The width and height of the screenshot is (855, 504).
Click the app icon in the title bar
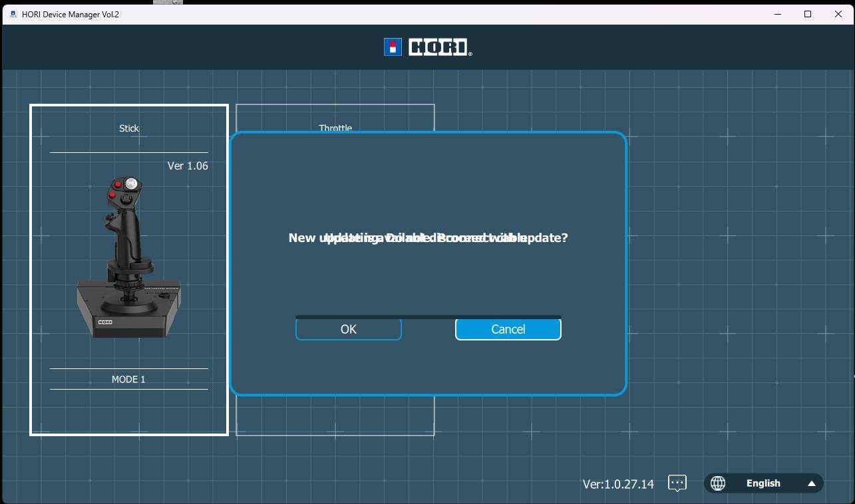[x=13, y=14]
